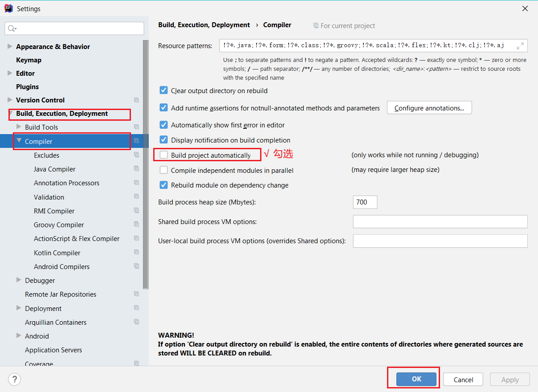The image size is (538, 392).
Task: Select Android Compilers settings page
Action: (61, 266)
